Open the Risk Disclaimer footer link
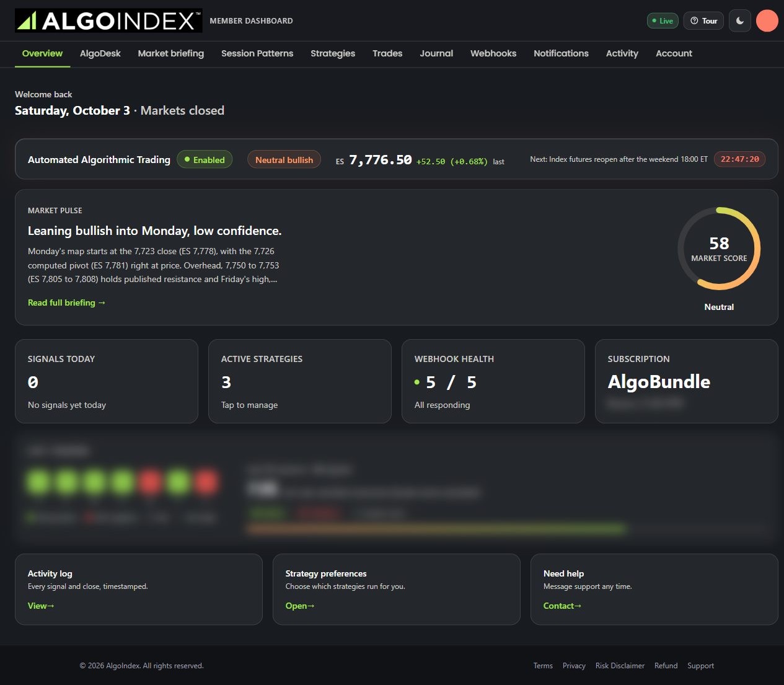Screen dimensions: 784x685 click(x=620, y=666)
